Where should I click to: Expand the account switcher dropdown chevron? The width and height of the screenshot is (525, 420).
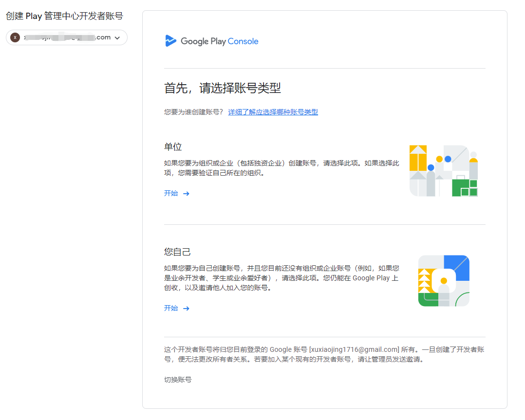(117, 38)
